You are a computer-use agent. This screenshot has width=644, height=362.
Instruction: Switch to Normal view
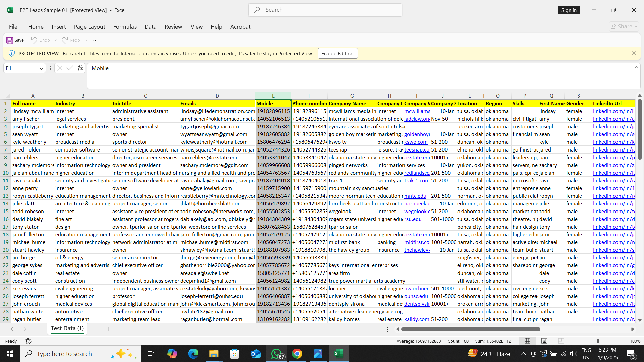point(527,341)
